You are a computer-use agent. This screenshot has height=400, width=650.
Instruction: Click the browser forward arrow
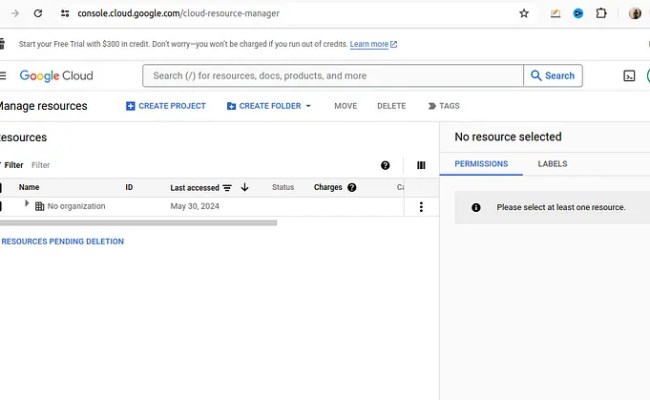15,13
